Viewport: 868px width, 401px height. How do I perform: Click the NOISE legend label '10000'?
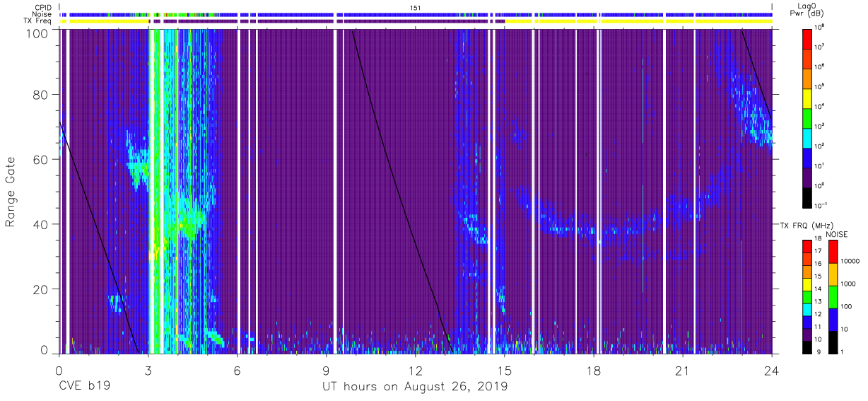pos(849,262)
